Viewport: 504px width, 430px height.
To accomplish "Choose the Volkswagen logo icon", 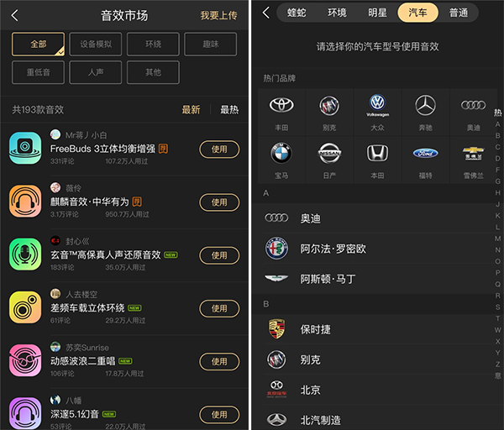I will (x=377, y=105).
